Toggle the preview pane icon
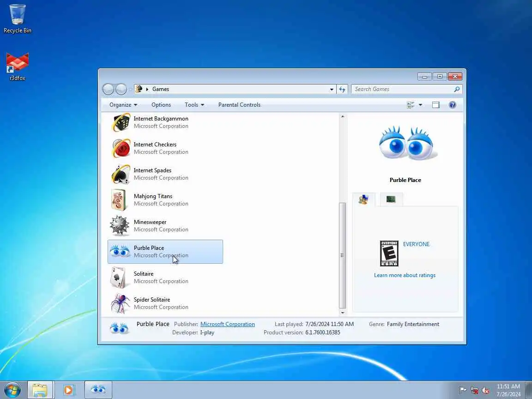This screenshot has width=532, height=399. tap(435, 105)
